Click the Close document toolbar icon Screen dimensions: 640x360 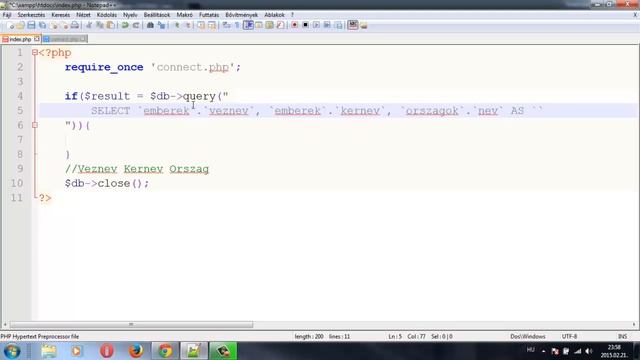pos(55,25)
